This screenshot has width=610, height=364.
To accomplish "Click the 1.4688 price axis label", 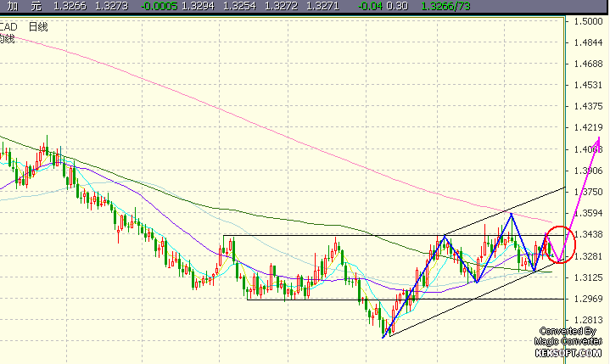I will point(588,64).
